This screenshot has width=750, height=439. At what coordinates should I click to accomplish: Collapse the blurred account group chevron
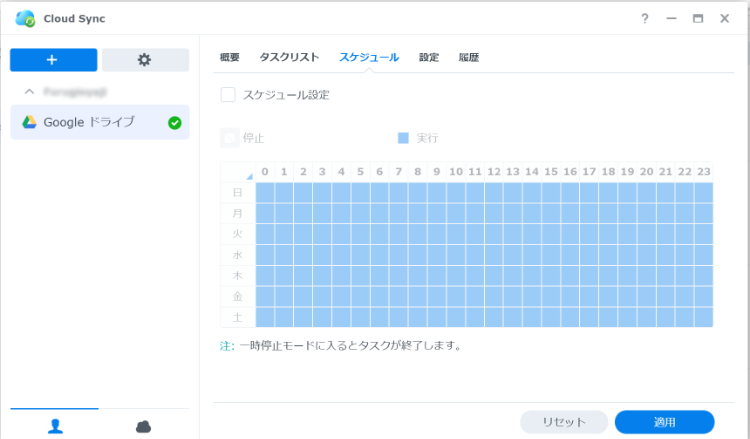(x=30, y=91)
